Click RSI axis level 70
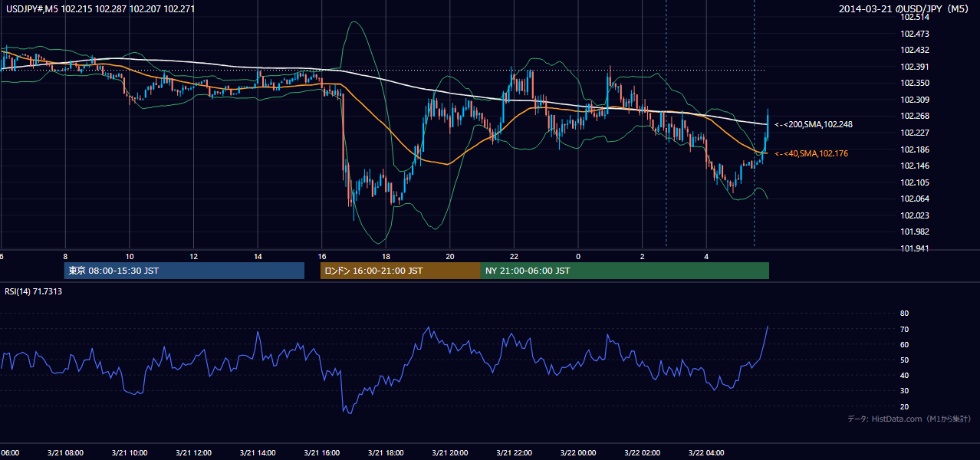This screenshot has height=460, width=980. 904,329
